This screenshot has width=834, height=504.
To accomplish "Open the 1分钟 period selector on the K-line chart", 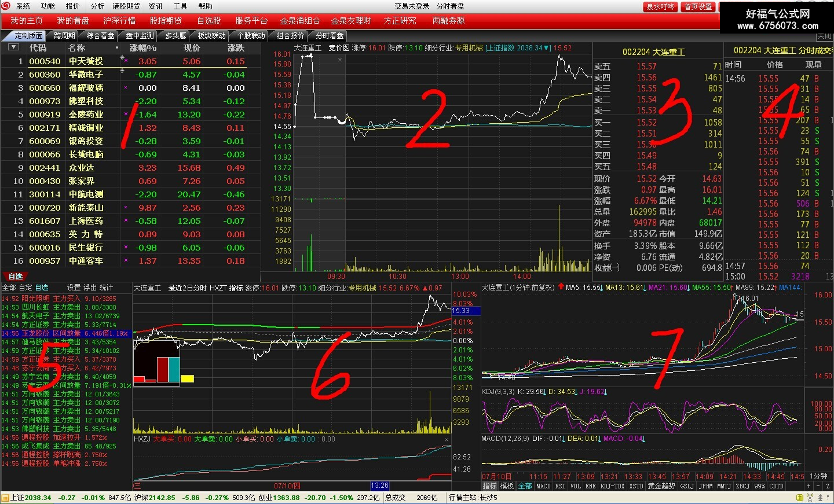I will click(818, 476).
